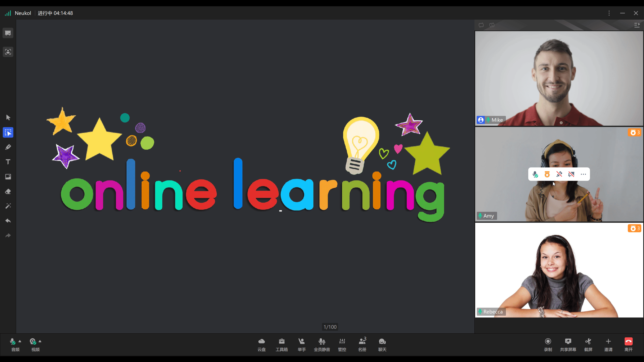Minimize the meeting window

click(622, 13)
